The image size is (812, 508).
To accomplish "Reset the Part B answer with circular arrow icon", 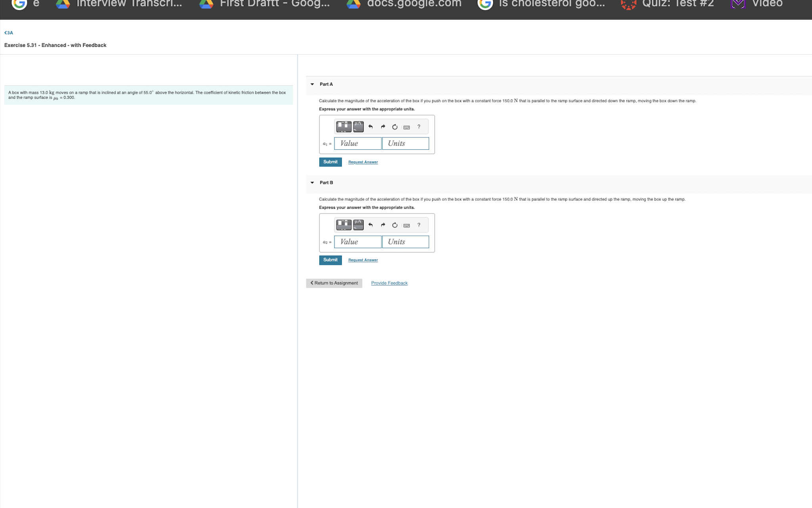I will (x=395, y=225).
